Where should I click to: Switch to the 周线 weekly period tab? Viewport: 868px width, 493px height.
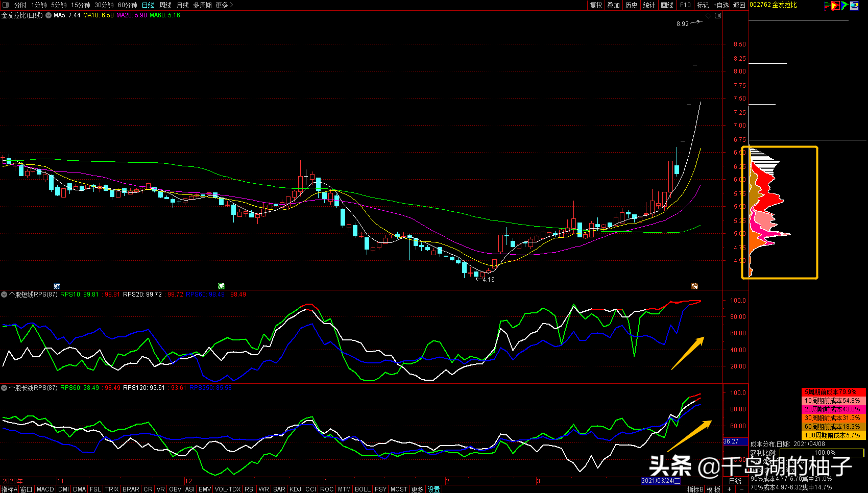[165, 5]
